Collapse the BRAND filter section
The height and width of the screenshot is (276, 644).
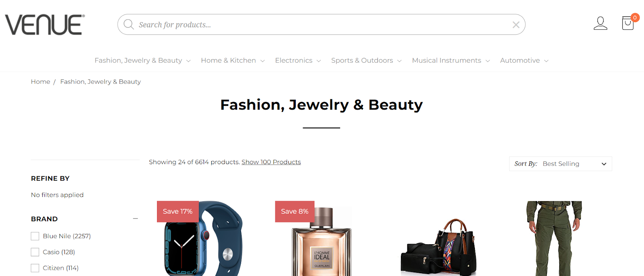tap(135, 218)
